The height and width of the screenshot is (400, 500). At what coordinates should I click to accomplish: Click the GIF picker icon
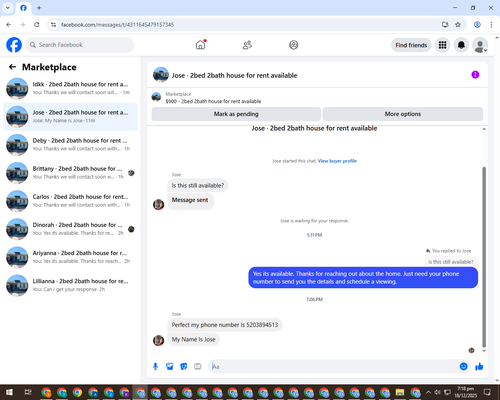(x=198, y=367)
